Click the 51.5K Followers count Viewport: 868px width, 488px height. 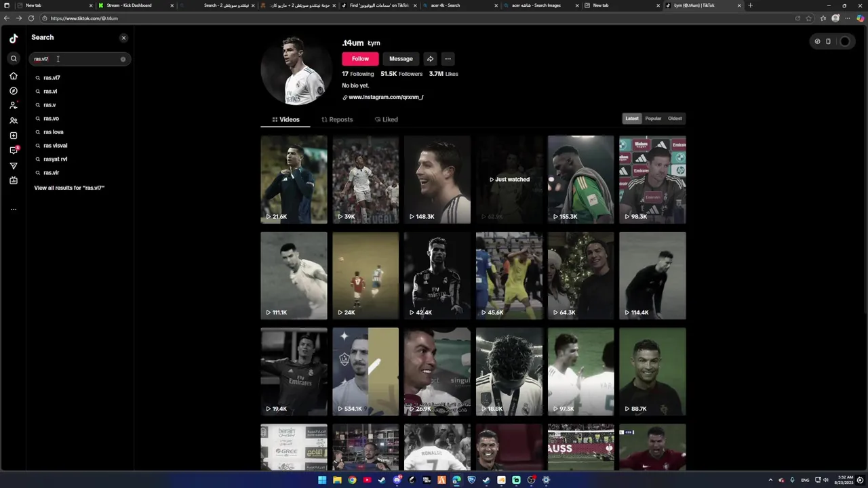tap(401, 74)
